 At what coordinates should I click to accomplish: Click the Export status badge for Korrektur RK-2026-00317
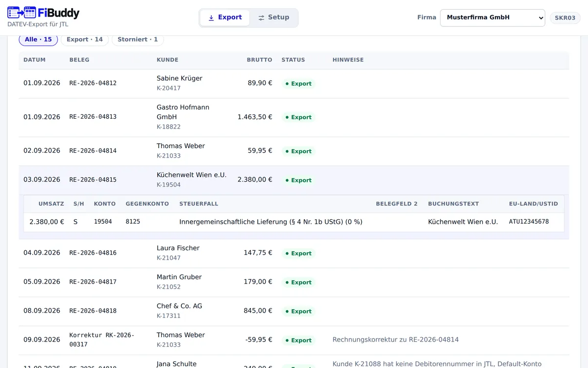(x=298, y=340)
